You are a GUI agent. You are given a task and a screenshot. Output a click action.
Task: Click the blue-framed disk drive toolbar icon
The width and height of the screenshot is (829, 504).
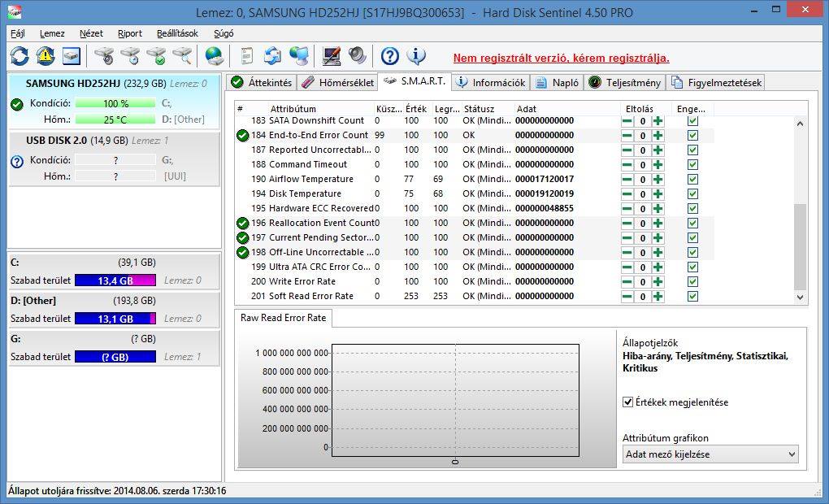tap(72, 56)
